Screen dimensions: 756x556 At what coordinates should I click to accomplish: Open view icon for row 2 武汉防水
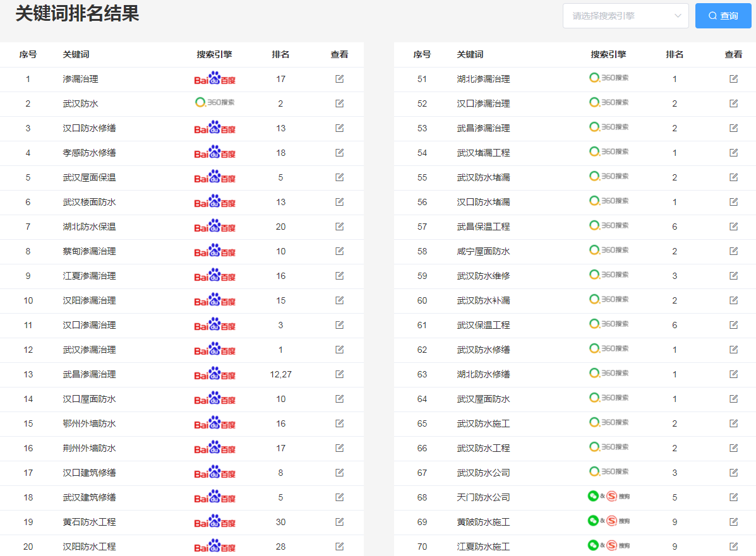coord(339,103)
